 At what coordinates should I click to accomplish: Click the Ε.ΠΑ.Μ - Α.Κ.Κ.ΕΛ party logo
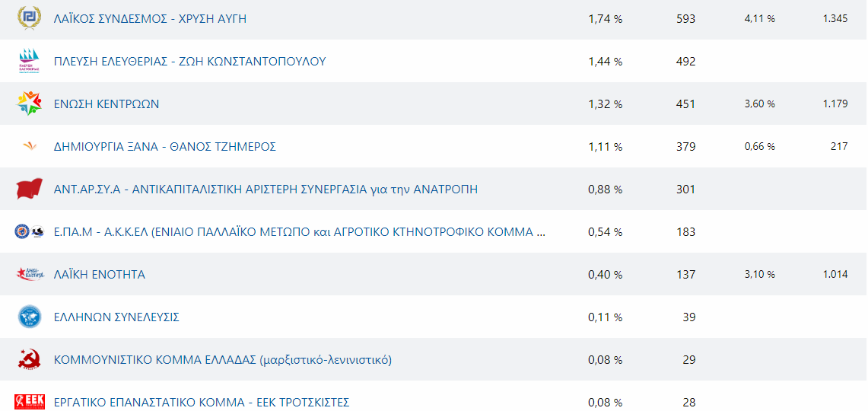(x=30, y=231)
